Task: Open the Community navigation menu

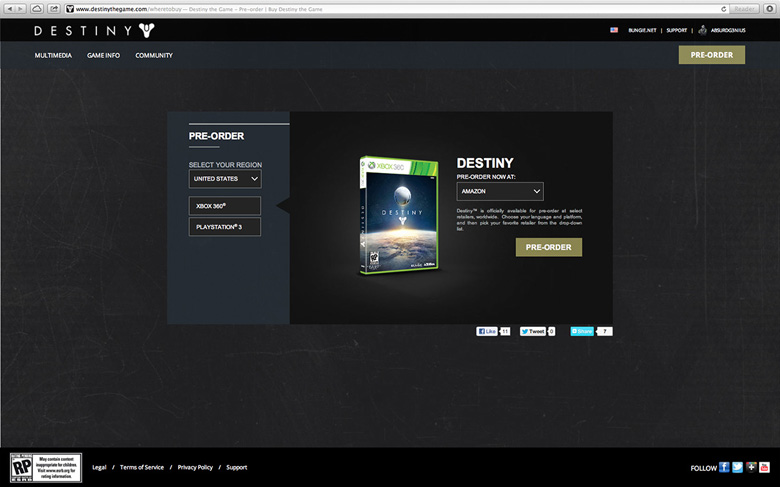Action: click(x=154, y=56)
